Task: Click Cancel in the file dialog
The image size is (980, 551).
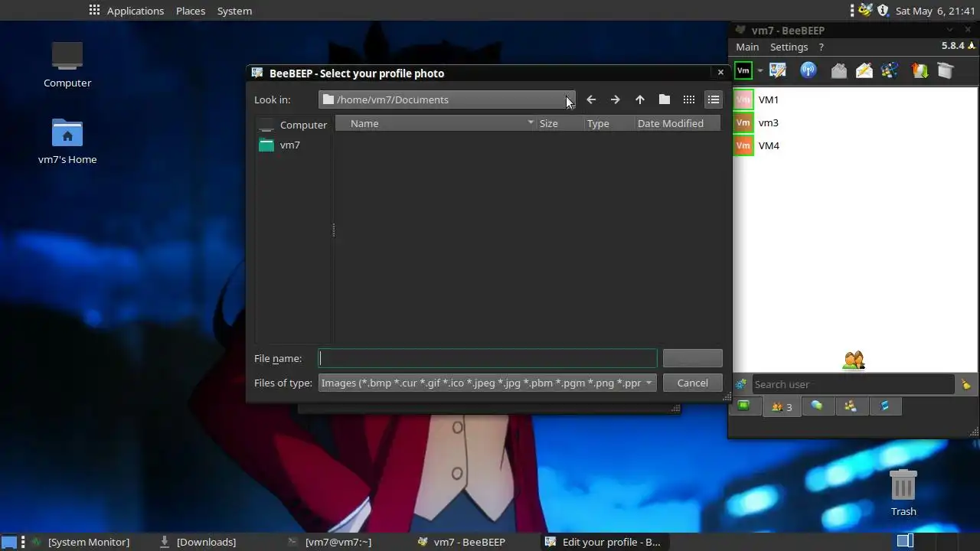Action: [692, 383]
